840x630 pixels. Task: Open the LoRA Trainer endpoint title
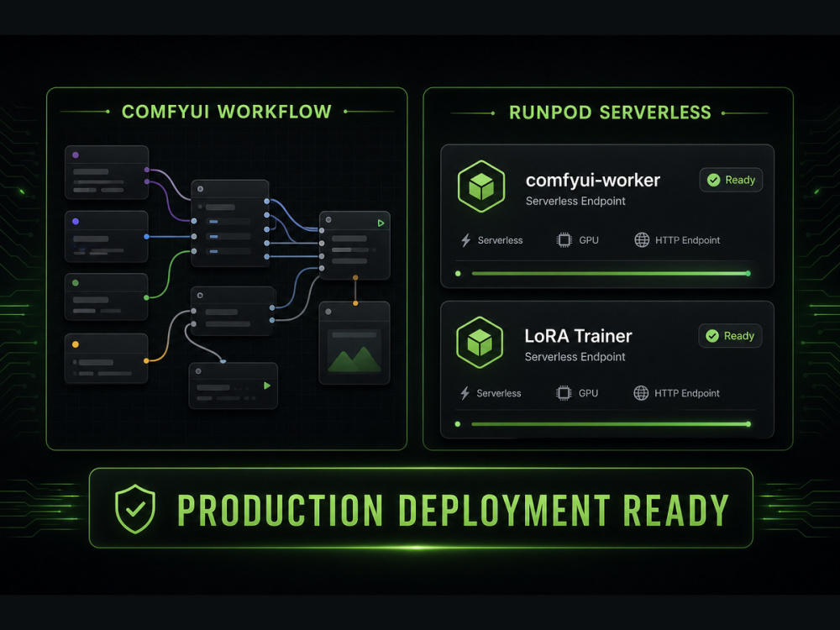[578, 336]
